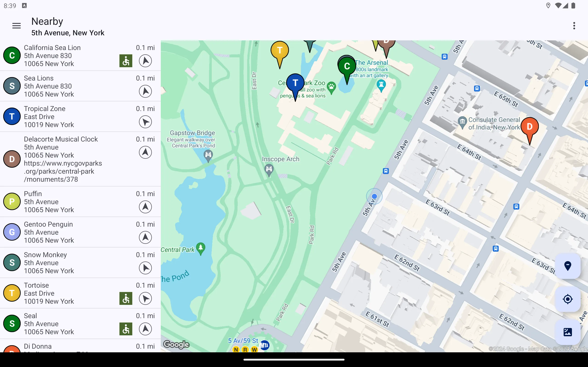
Task: Click the navigation arrow for Snow Monkey
Action: point(145,268)
